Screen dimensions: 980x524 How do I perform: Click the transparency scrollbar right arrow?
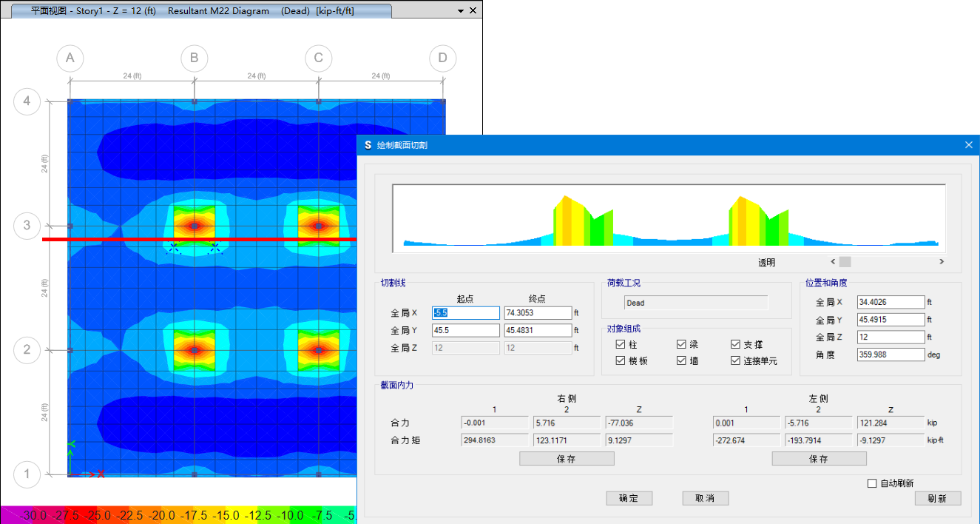pos(942,261)
